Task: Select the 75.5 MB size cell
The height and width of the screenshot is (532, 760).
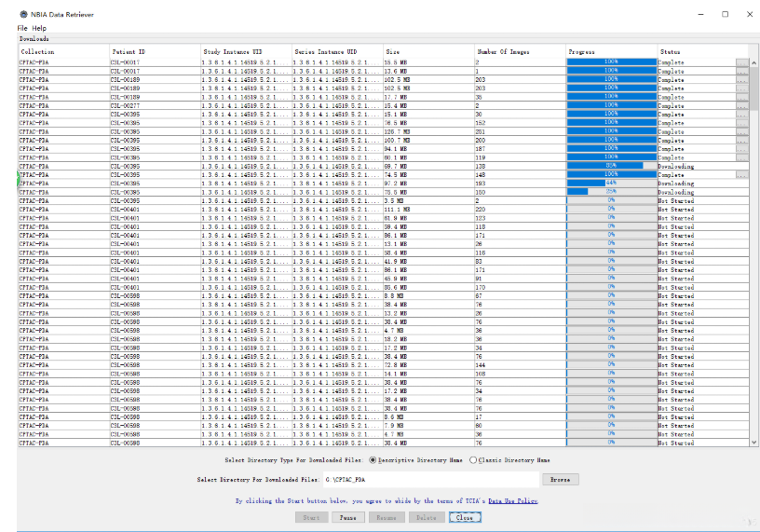Action: (429, 193)
